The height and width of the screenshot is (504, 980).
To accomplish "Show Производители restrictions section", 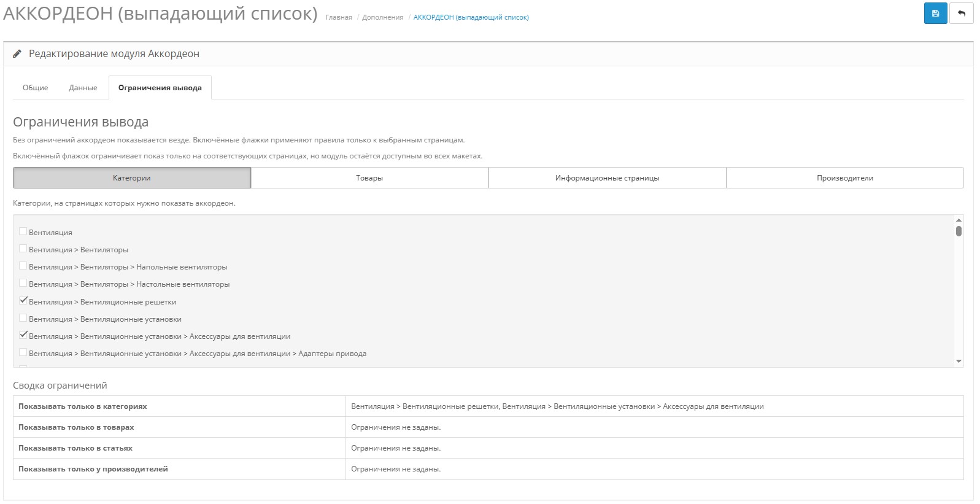I will [x=844, y=178].
